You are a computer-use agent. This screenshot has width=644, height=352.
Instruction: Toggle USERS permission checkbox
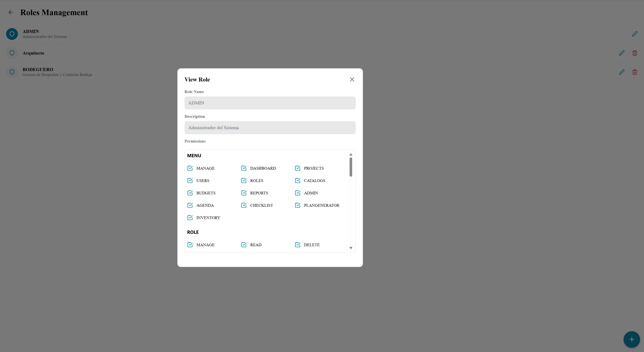click(190, 180)
